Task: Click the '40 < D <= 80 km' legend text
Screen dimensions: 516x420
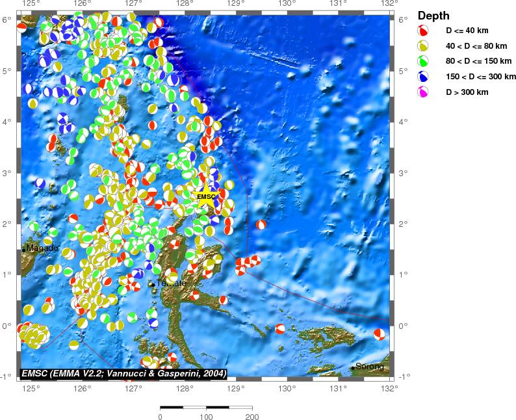Action: click(476, 46)
